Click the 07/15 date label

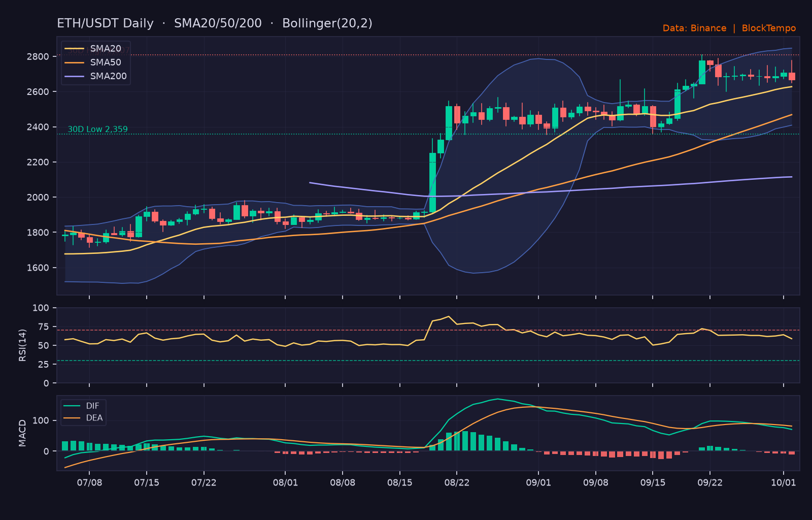pos(147,482)
